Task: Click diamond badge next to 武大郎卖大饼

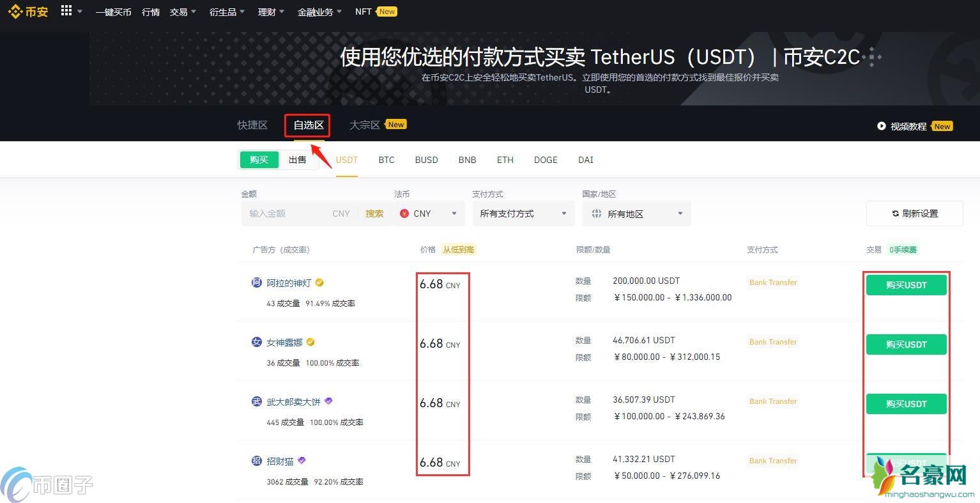Action: pyautogui.click(x=328, y=401)
